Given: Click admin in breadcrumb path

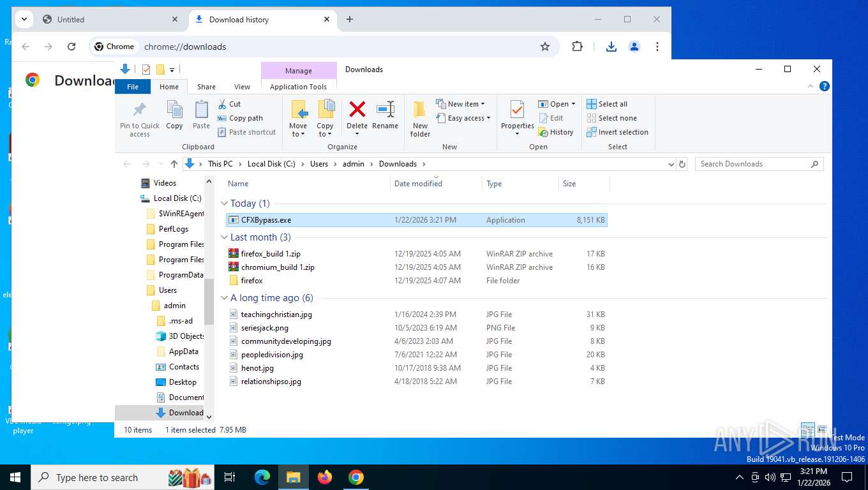Looking at the screenshot, I should 354,164.
